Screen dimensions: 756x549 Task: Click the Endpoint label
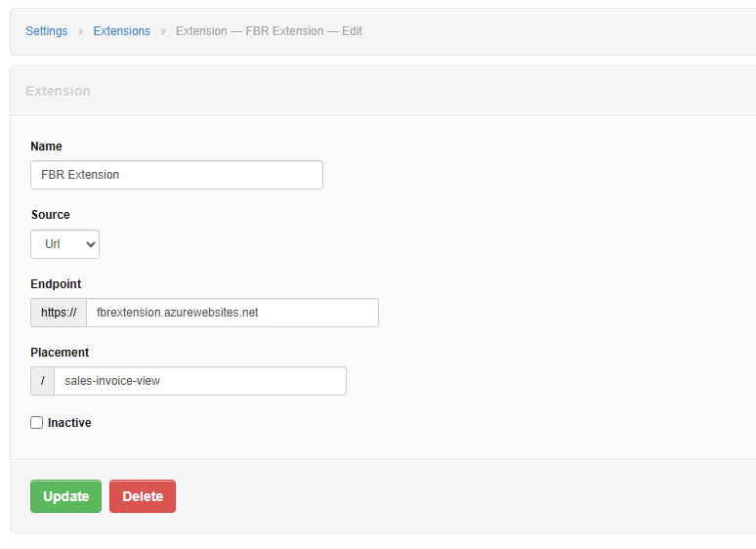[x=56, y=284]
